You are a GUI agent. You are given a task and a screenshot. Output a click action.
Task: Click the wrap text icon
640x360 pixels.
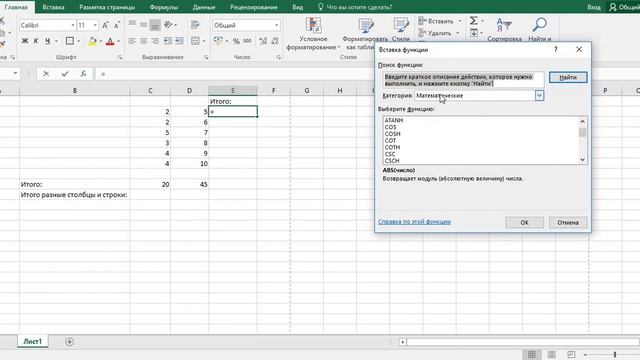[x=195, y=25]
